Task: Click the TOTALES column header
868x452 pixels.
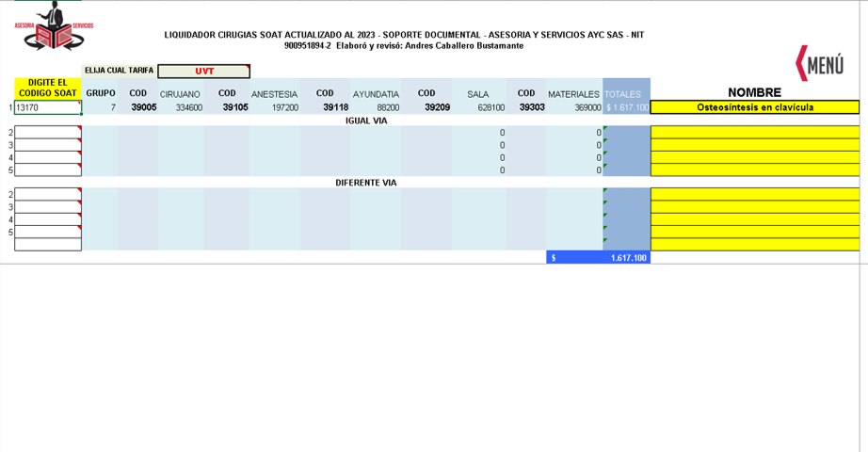Action: tap(622, 94)
